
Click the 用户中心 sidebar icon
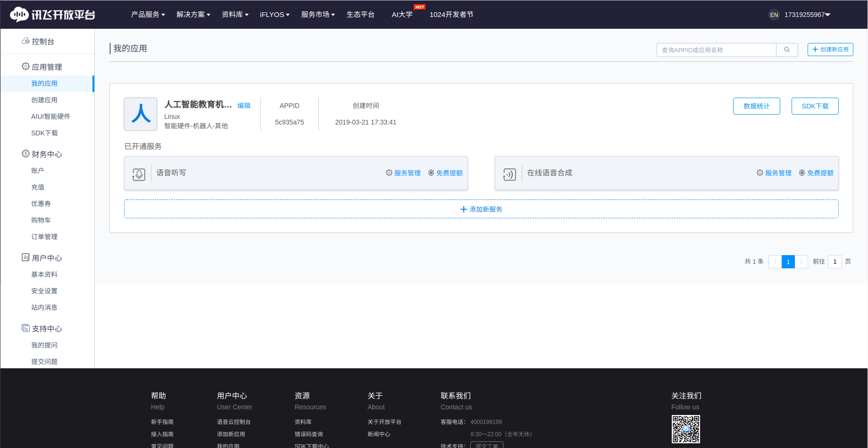25,257
